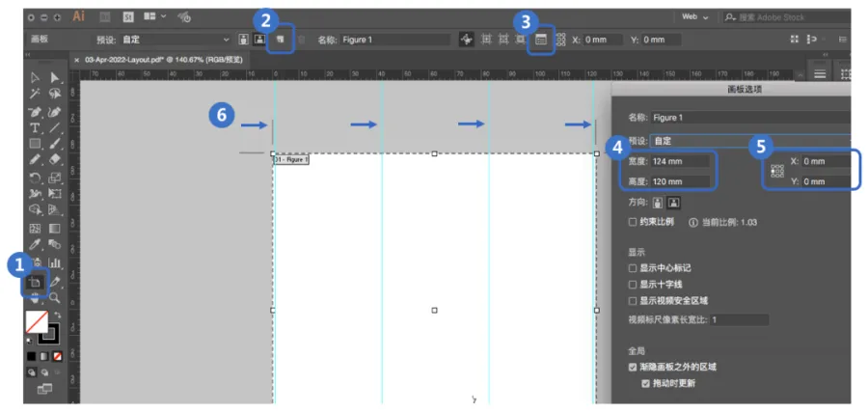868x413 pixels.
Task: Select the Zoom tool magnifier
Action: pos(55,298)
